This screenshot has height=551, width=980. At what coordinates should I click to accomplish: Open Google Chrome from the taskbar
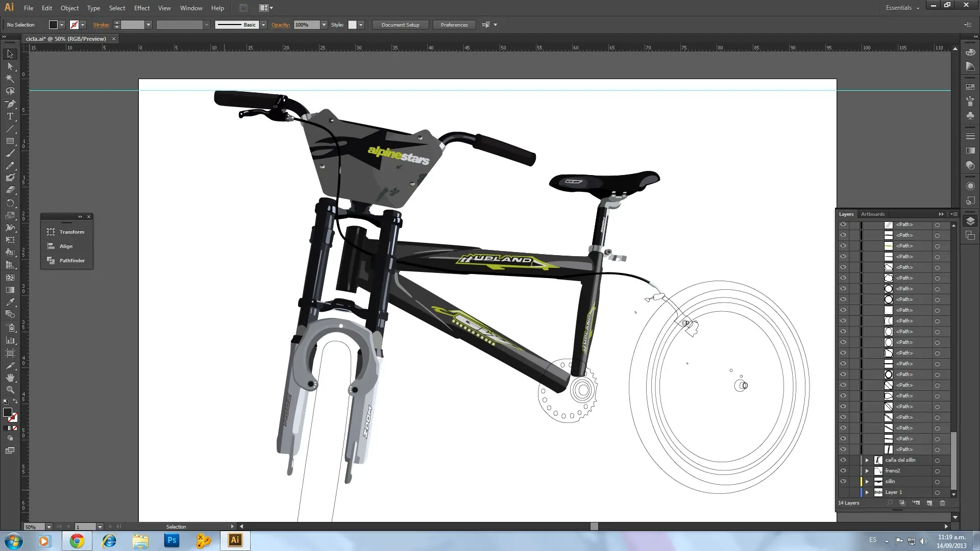tap(77, 541)
